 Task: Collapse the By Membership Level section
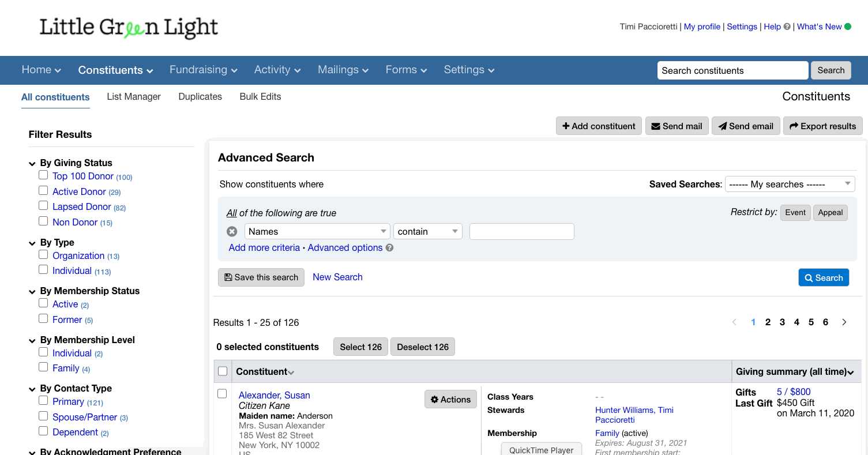coord(32,341)
